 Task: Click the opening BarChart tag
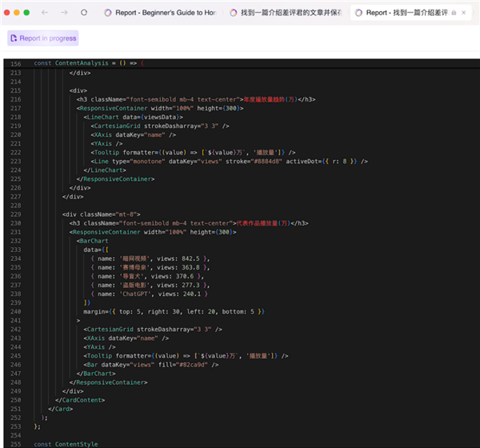click(x=94, y=240)
